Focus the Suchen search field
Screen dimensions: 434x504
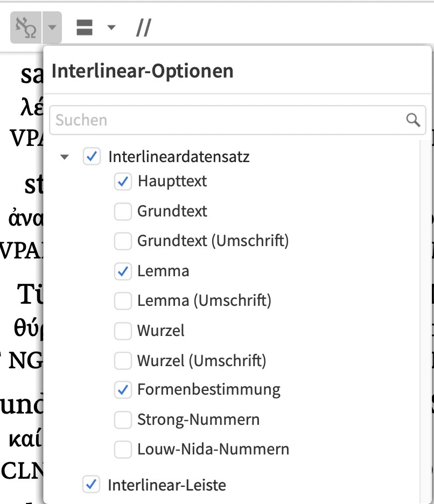[237, 120]
